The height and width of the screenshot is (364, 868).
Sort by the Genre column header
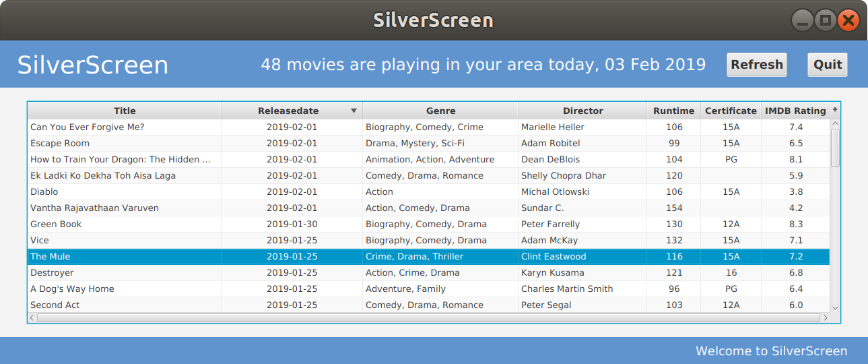tap(440, 111)
